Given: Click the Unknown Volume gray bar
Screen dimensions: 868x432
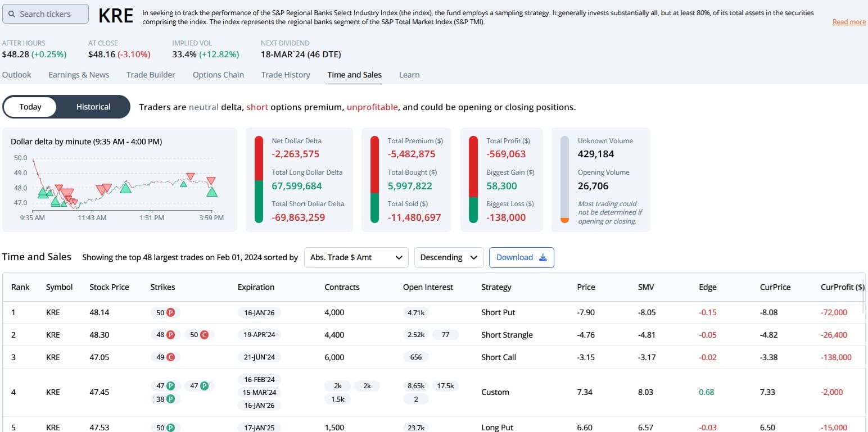Looking at the screenshot, I should 565,179.
